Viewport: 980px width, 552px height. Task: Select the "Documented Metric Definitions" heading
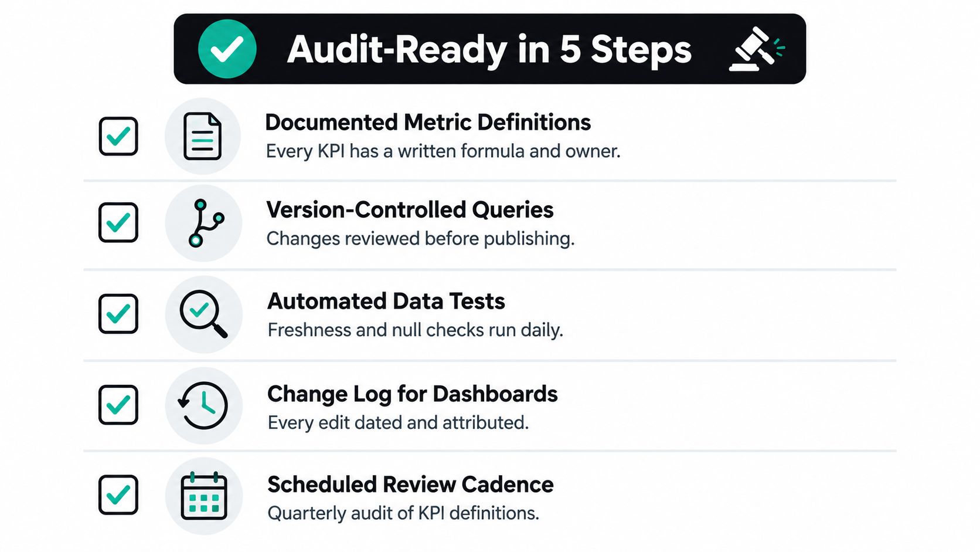click(428, 122)
